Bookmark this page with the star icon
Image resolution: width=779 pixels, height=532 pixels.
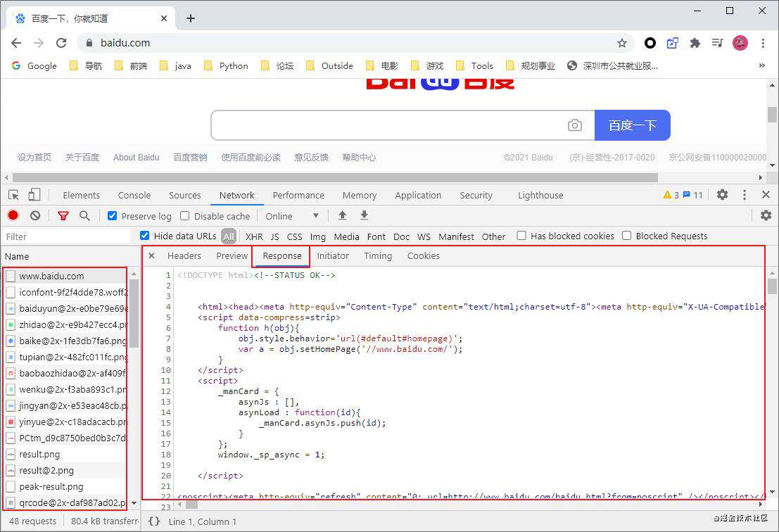click(x=622, y=43)
